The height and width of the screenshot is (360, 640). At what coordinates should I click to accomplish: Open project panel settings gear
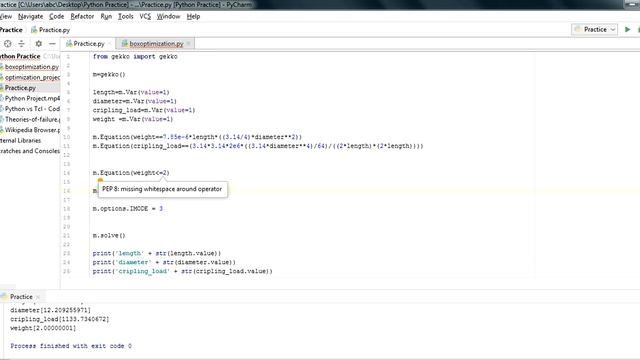[38, 44]
